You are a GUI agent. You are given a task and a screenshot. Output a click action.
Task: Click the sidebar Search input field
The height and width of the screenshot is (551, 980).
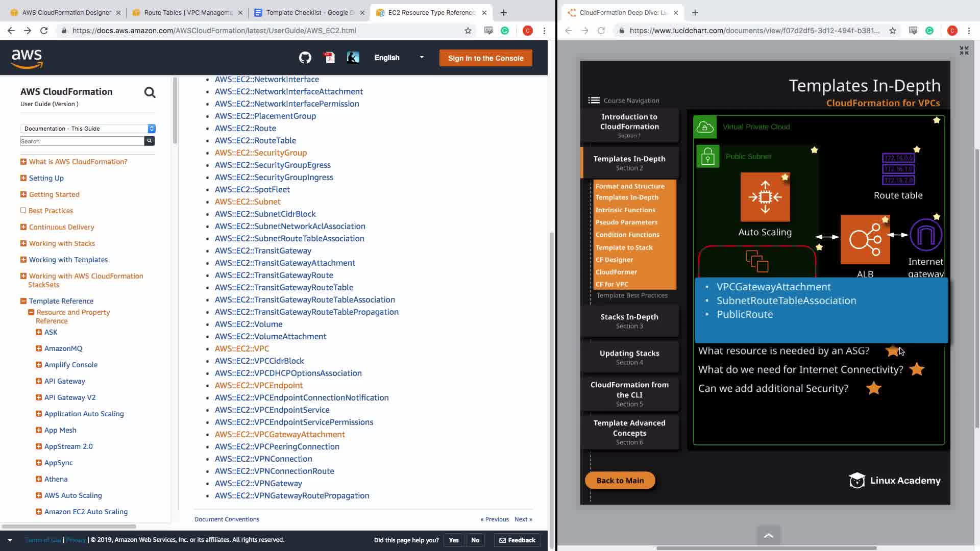click(x=82, y=141)
